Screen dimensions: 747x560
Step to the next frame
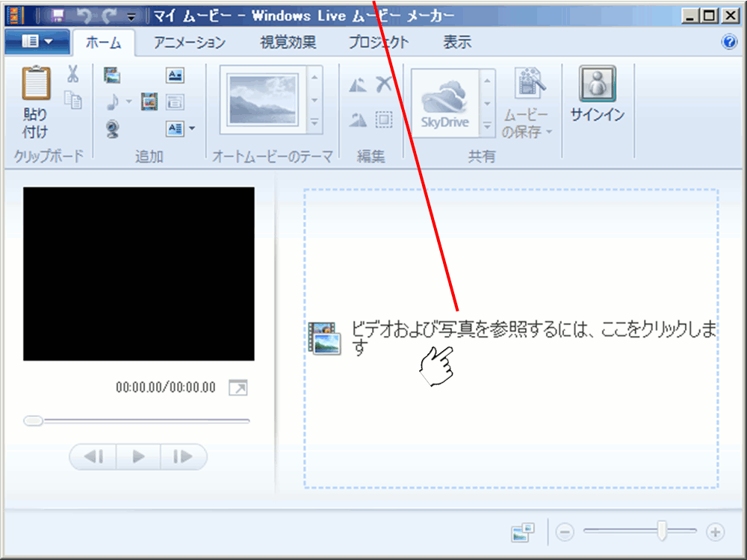point(182,457)
